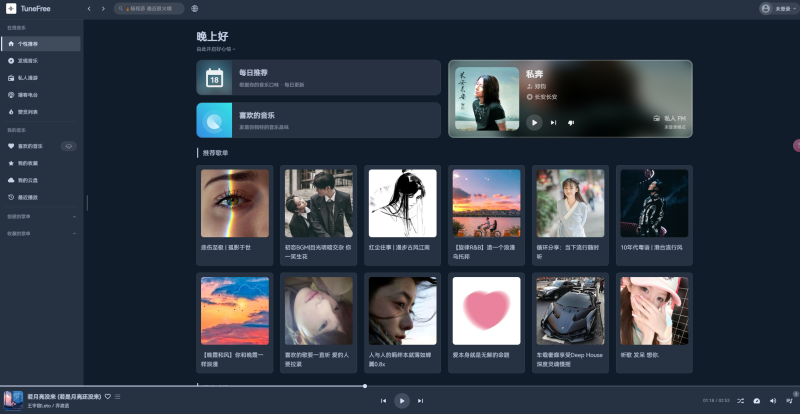Open the black sports car Deep House playlist
800x414 pixels.
tap(570, 311)
